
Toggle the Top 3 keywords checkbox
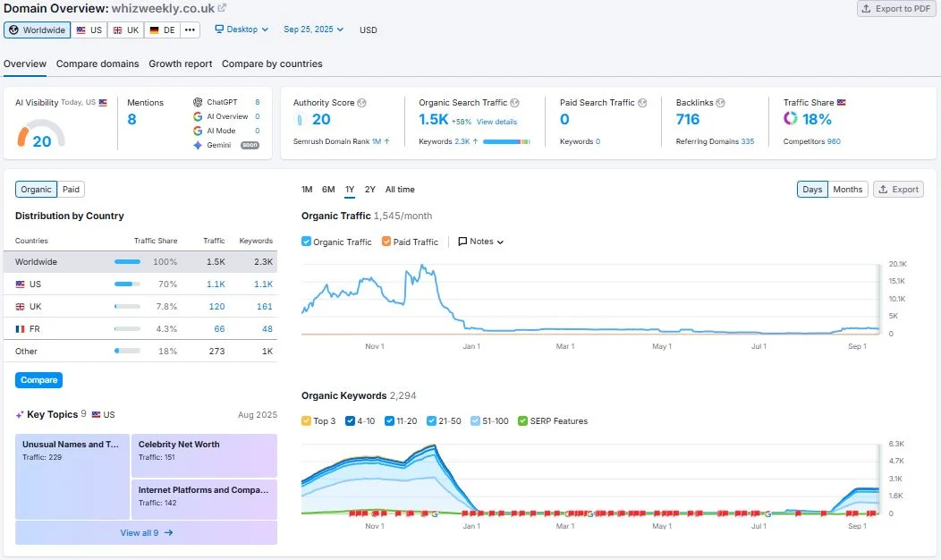[x=306, y=420]
